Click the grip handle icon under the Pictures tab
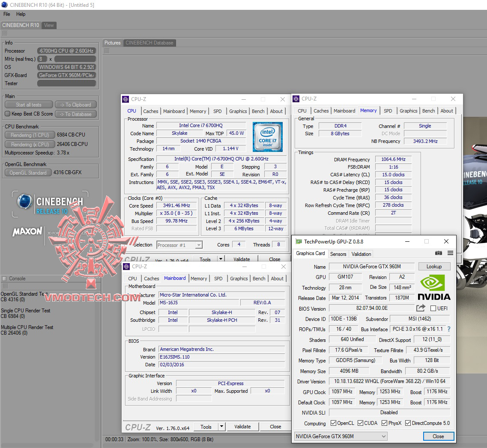The width and height of the screenshot is (487, 448). [x=107, y=50]
